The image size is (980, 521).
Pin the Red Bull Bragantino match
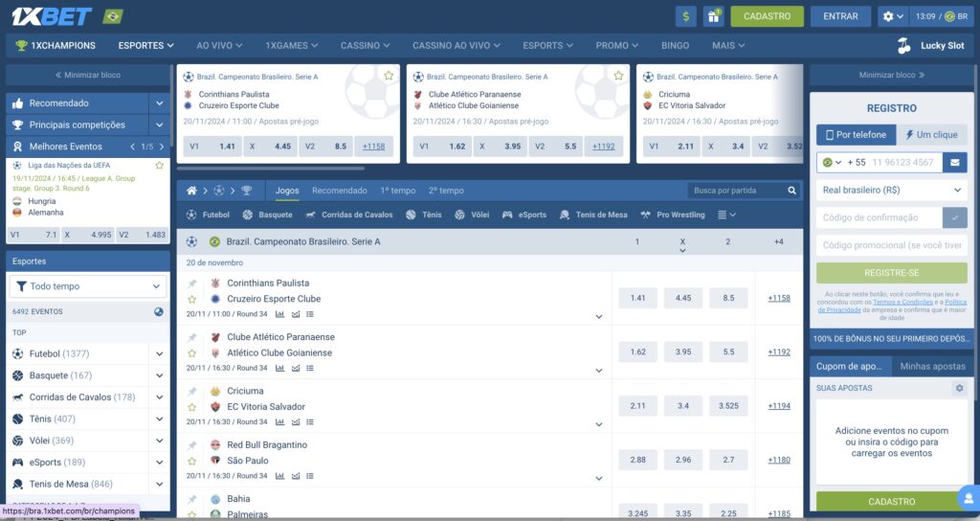[191, 445]
